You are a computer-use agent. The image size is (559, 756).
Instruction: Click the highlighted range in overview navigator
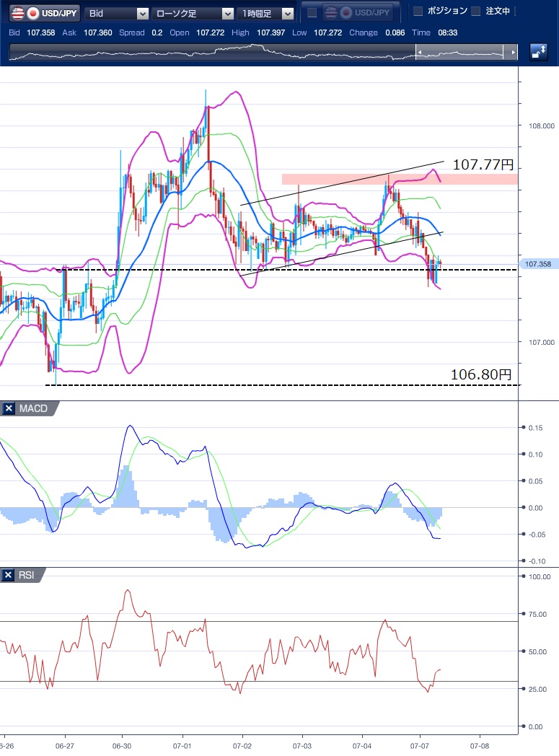[462, 52]
